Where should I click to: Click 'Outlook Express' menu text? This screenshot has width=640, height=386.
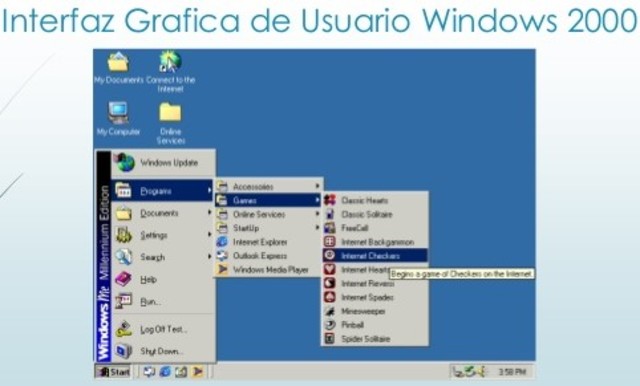click(260, 256)
